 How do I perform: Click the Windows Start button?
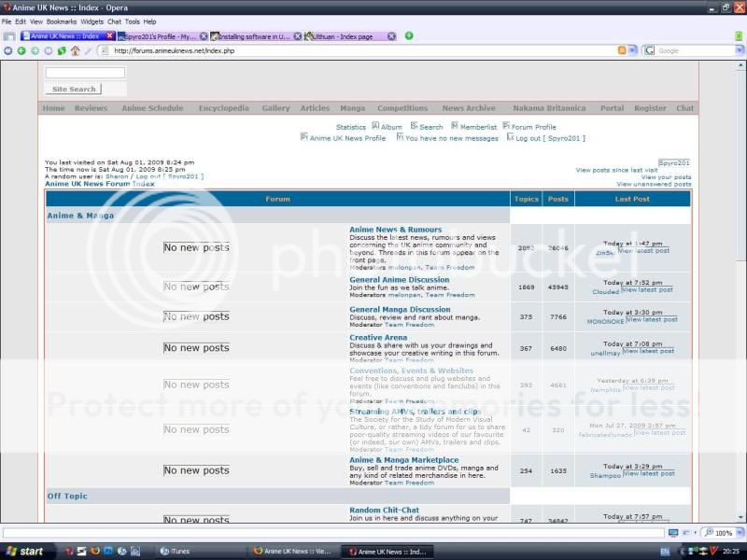(24, 552)
